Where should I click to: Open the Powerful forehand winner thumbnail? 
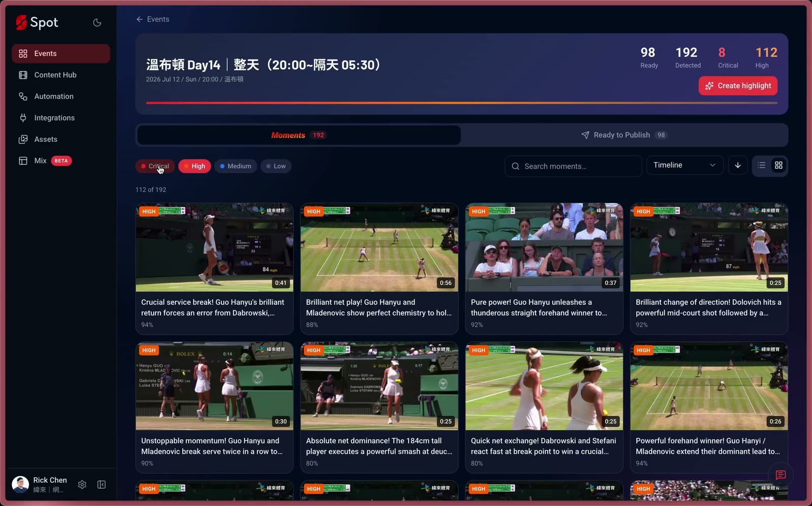click(709, 386)
